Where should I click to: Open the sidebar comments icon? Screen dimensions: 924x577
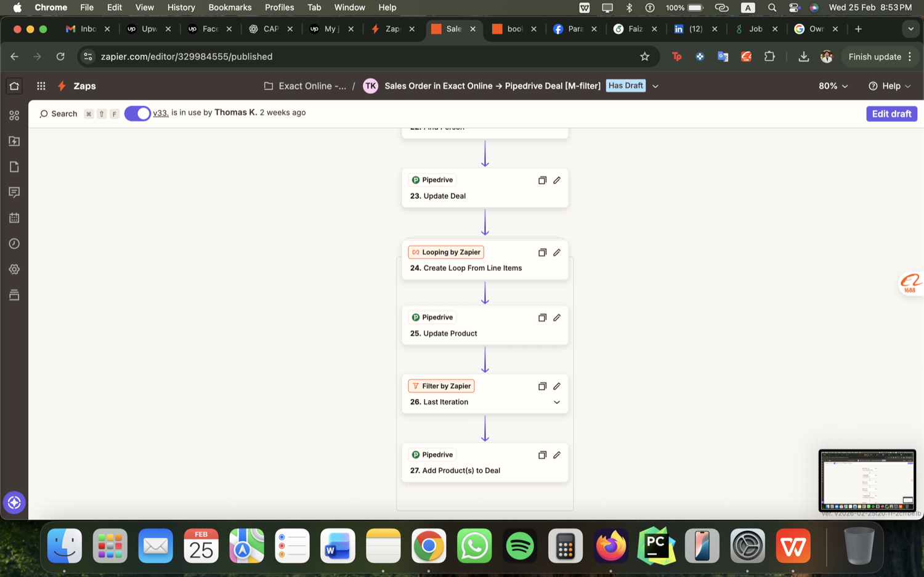click(x=14, y=193)
